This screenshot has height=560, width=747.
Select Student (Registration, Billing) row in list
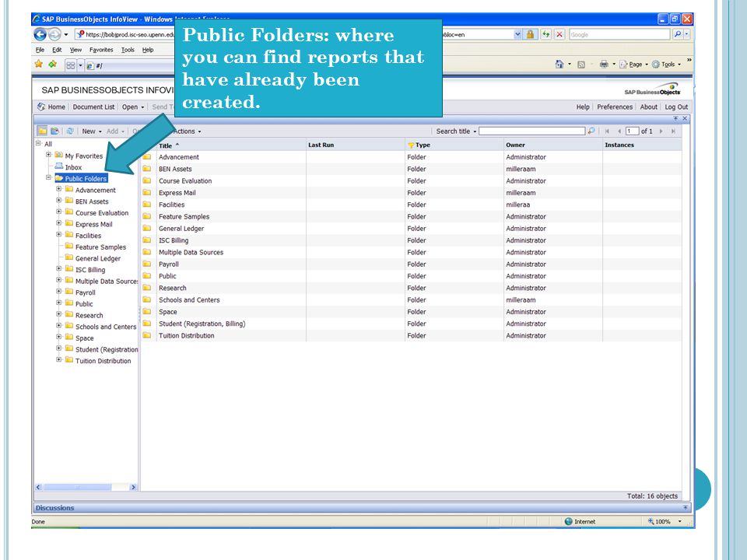(412, 324)
